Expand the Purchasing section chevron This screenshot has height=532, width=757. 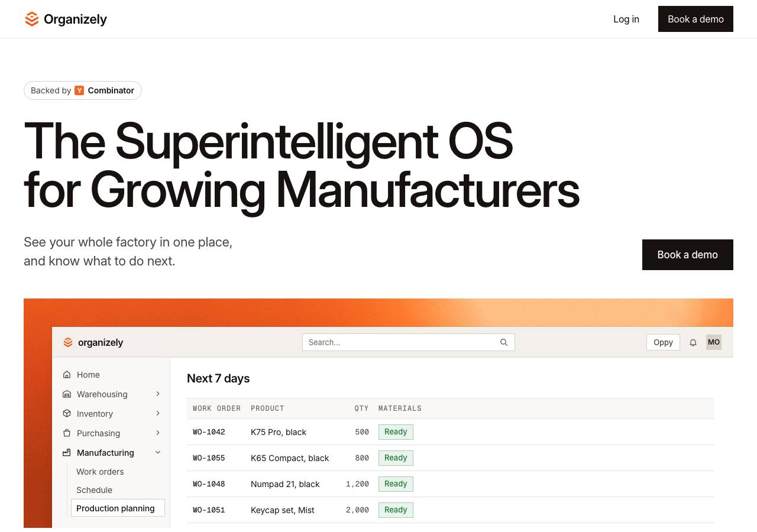158,433
